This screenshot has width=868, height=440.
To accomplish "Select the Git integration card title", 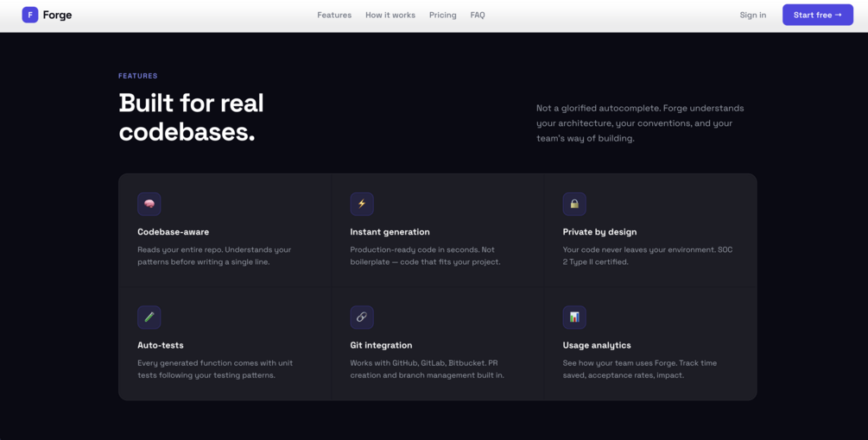I will click(381, 345).
